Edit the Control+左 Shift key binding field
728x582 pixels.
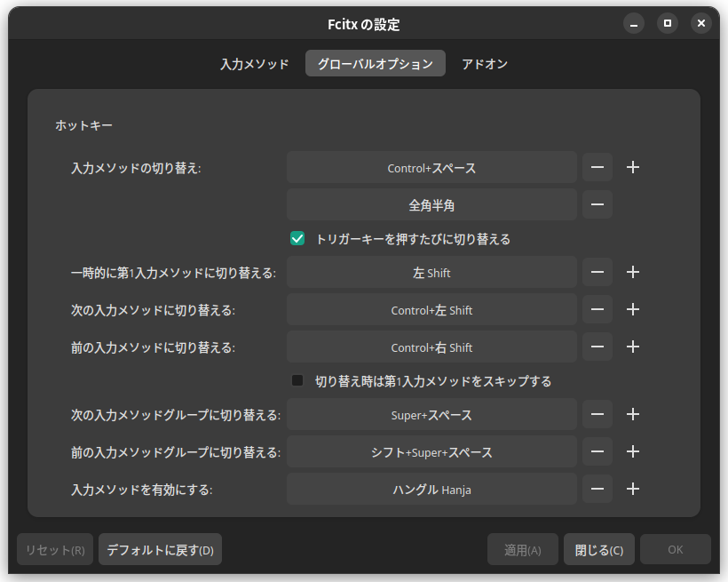click(x=431, y=309)
